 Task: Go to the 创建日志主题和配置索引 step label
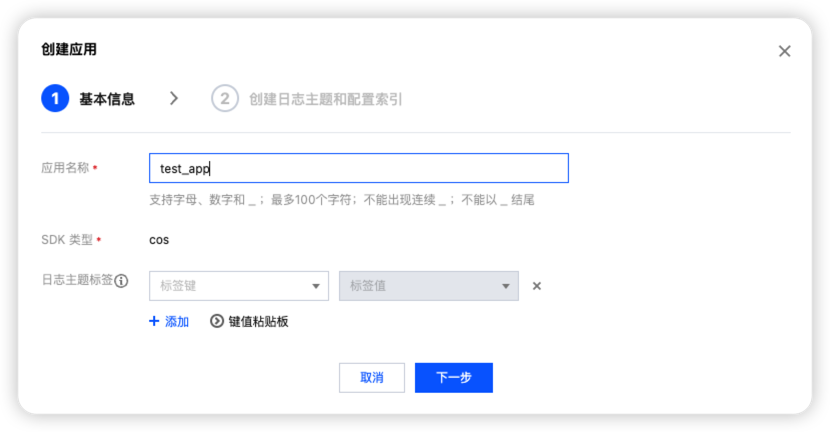[326, 99]
